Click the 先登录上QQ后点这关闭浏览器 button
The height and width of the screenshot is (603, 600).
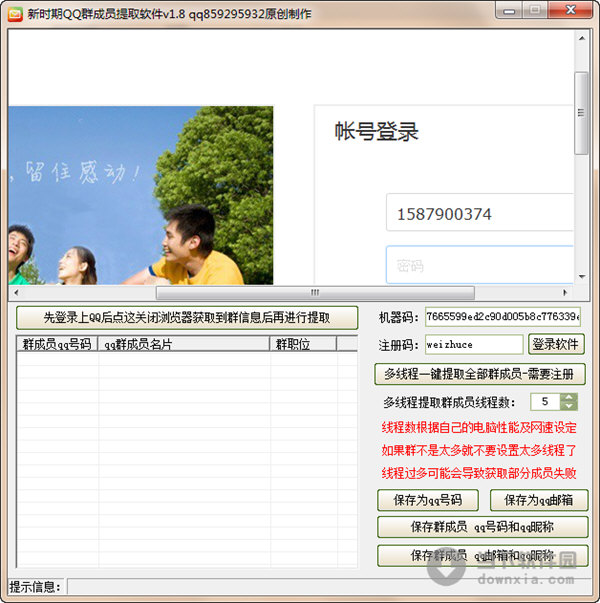pos(187,318)
